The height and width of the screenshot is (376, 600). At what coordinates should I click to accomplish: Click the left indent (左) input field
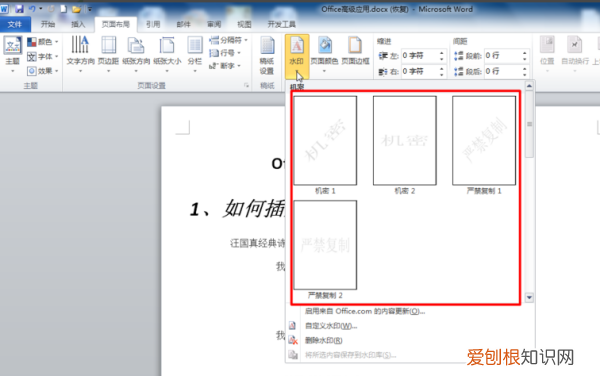click(419, 56)
